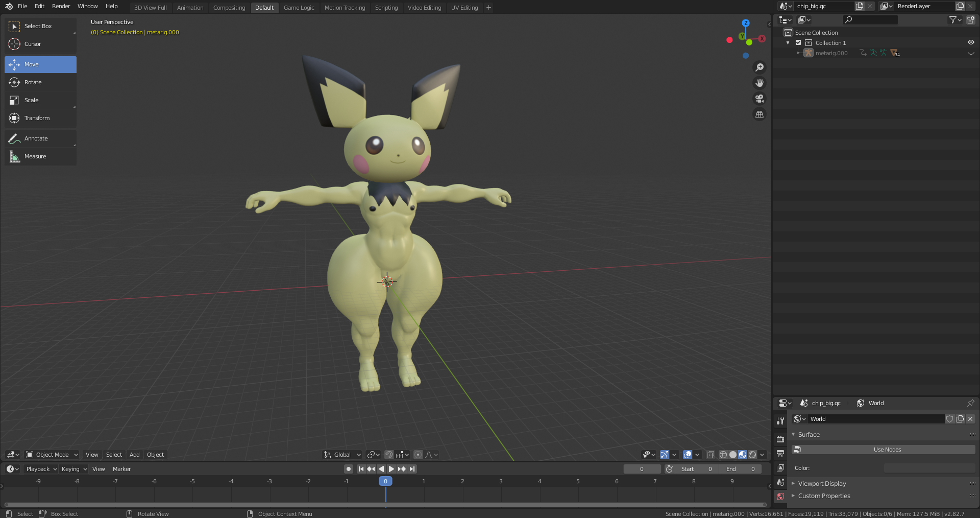Image resolution: width=980 pixels, height=518 pixels.
Task: Activate the Cursor tool
Action: [x=40, y=44]
